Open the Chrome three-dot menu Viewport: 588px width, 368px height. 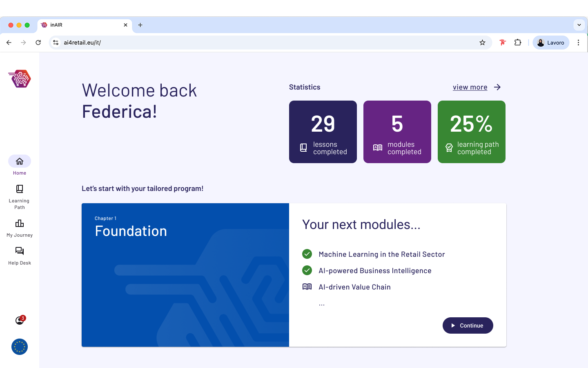pyautogui.click(x=578, y=43)
